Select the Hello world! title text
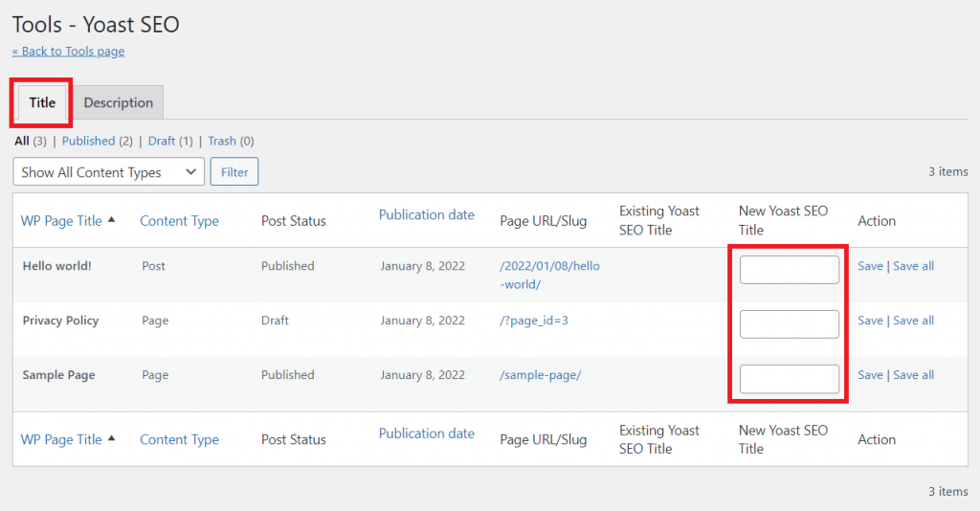 click(x=56, y=266)
